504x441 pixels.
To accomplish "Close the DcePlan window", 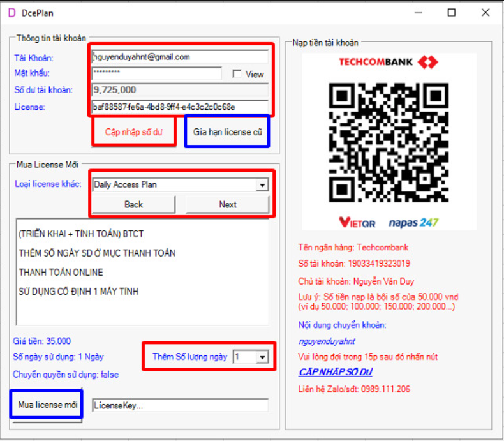I will 485,13.
